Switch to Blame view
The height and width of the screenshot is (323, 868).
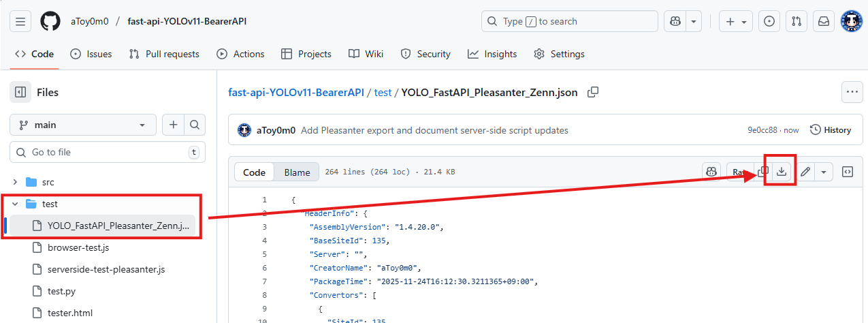pyautogui.click(x=297, y=172)
